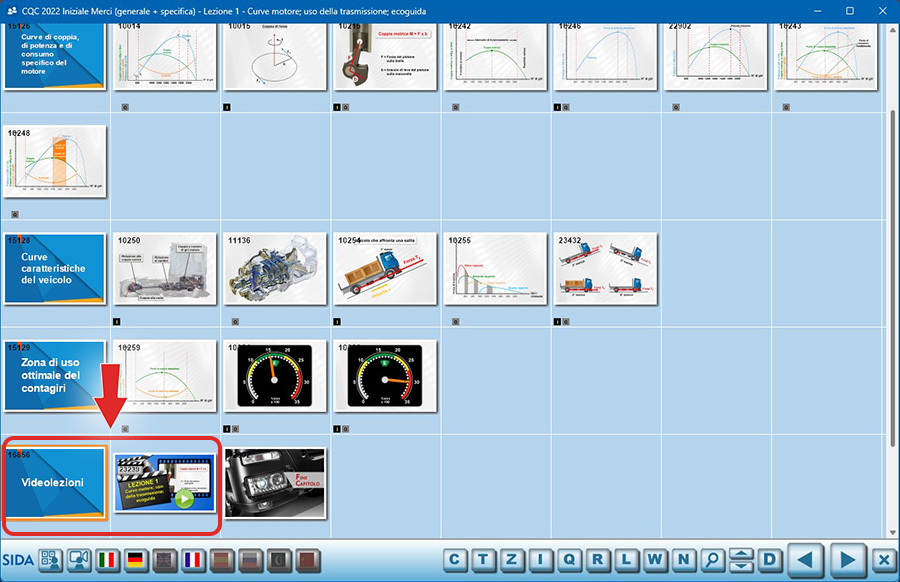900x582 pixels.
Task: Switch language using the German flag
Action: click(x=135, y=559)
